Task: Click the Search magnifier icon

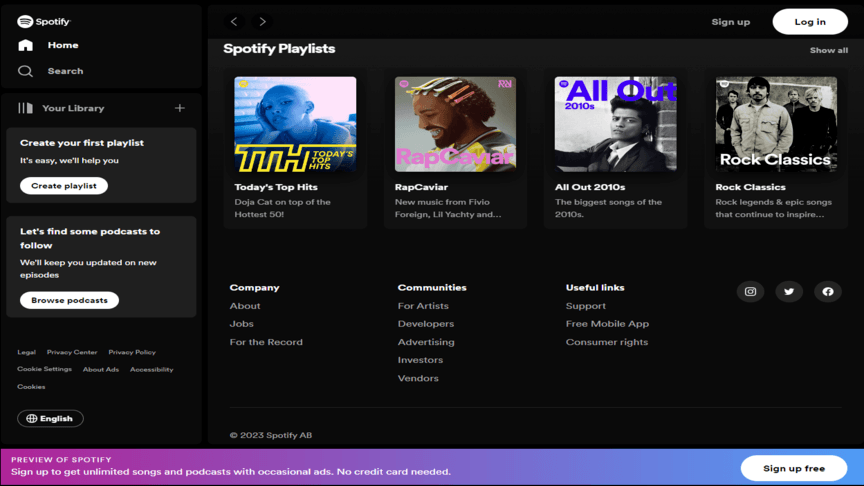Action: pos(25,71)
